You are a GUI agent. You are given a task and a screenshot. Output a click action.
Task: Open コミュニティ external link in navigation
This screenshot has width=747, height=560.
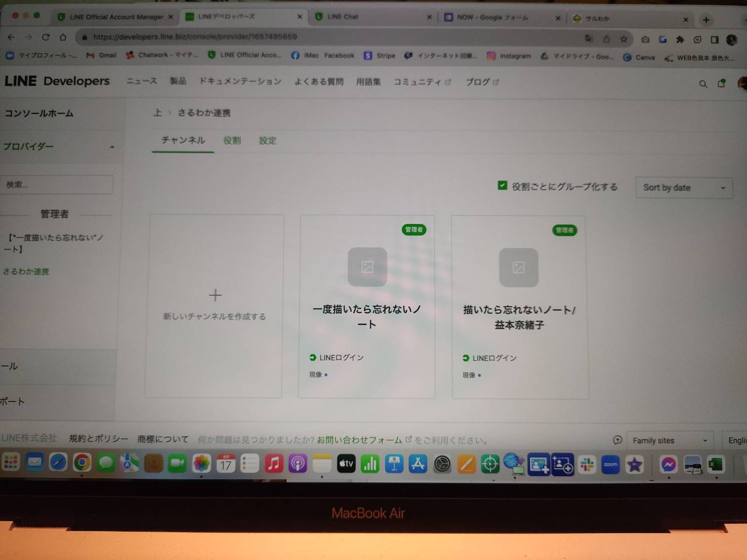point(422,82)
